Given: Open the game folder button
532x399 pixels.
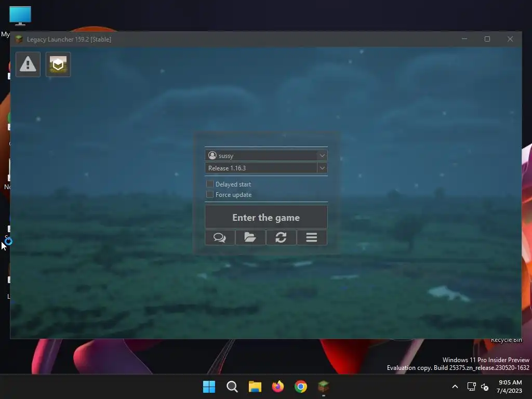Looking at the screenshot, I should point(250,237).
